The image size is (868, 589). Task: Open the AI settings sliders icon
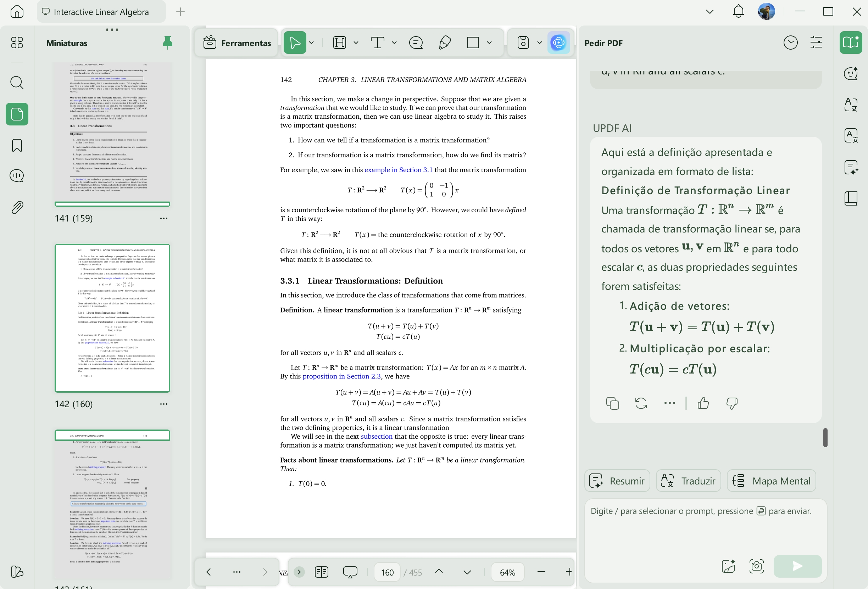coord(816,43)
